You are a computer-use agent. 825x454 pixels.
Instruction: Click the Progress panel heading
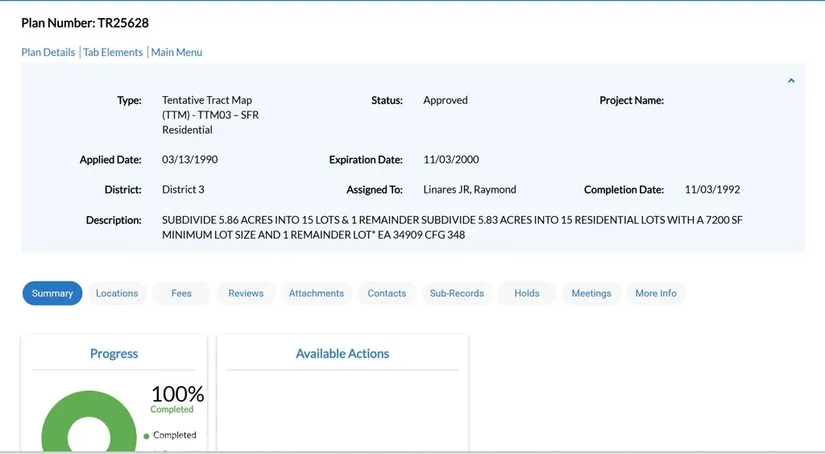pos(114,354)
